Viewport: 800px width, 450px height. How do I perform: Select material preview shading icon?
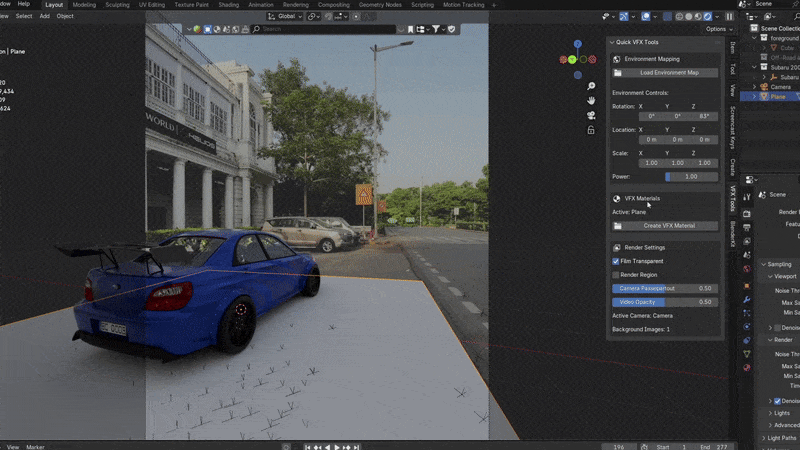pos(698,17)
